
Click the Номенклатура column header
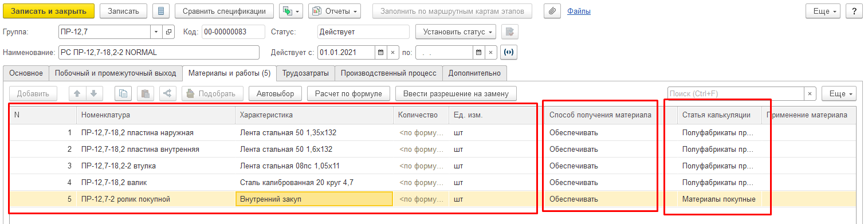pyautogui.click(x=155, y=115)
